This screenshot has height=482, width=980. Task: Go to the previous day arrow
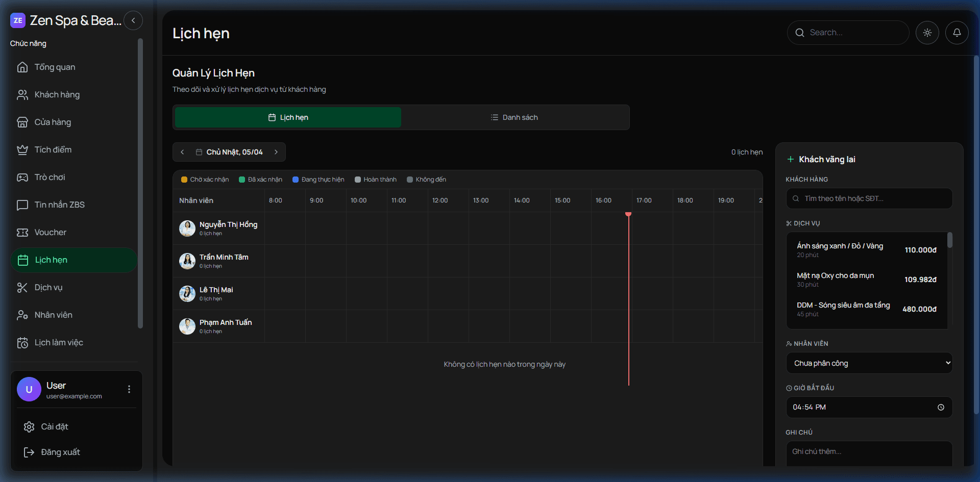click(182, 152)
